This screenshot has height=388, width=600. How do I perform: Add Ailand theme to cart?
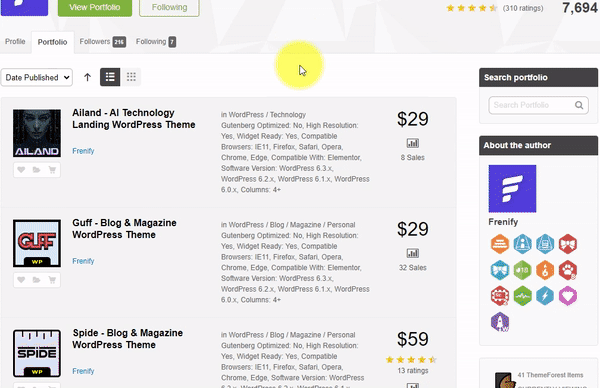point(52,170)
